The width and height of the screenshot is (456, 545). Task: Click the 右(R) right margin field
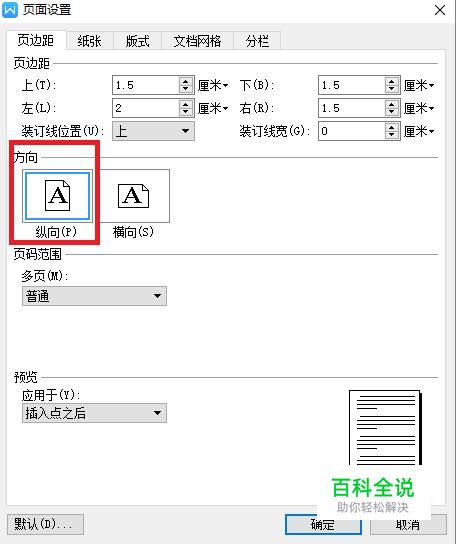click(352, 108)
